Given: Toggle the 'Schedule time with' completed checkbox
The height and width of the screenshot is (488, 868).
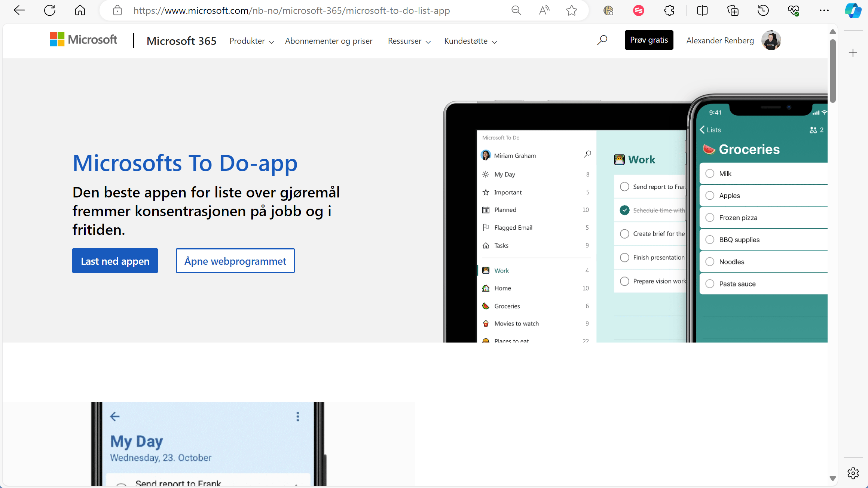Looking at the screenshot, I should tap(625, 210).
